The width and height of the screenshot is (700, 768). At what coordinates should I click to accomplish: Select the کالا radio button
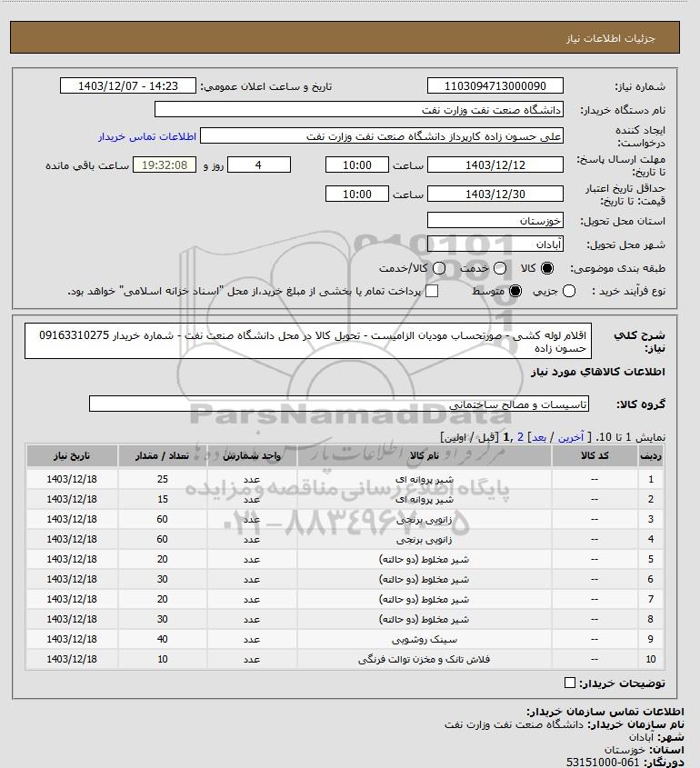[x=546, y=268]
